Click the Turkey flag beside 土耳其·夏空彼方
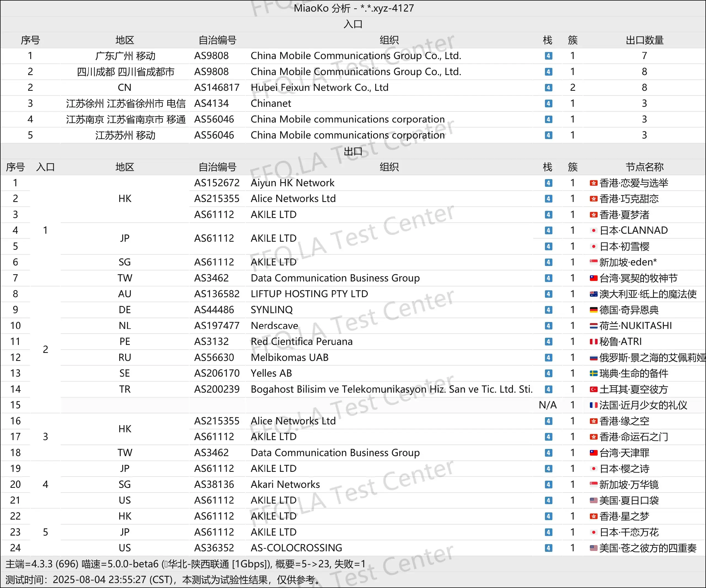Viewport: 706px width, 588px height. (593, 389)
